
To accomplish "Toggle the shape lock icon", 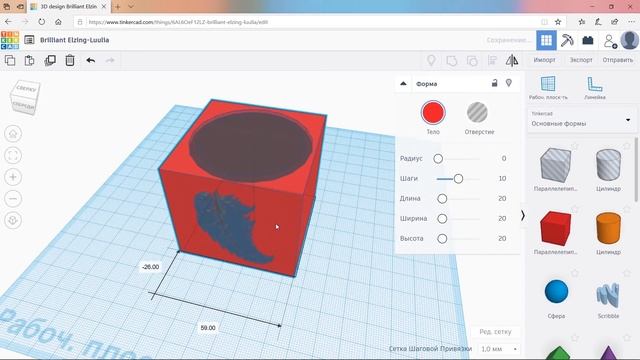I will 494,83.
